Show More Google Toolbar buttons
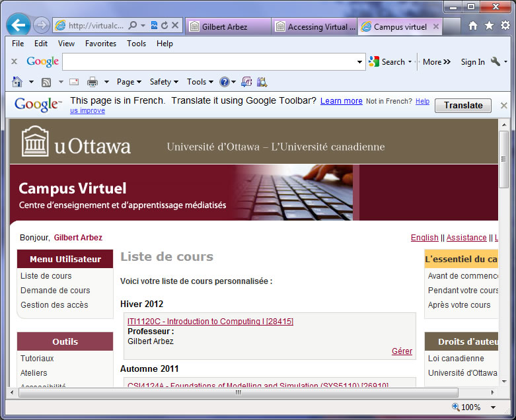The height and width of the screenshot is (420, 516). click(437, 62)
